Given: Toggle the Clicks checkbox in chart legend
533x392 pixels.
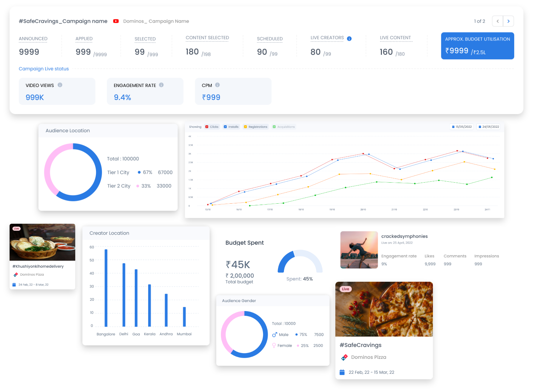Looking at the screenshot, I should coord(207,127).
